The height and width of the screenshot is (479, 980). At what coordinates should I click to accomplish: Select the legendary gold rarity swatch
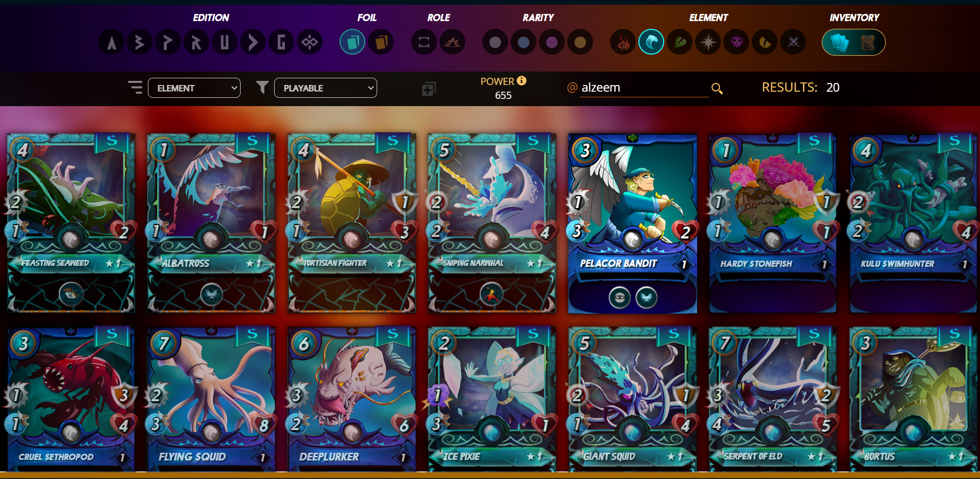(x=580, y=42)
